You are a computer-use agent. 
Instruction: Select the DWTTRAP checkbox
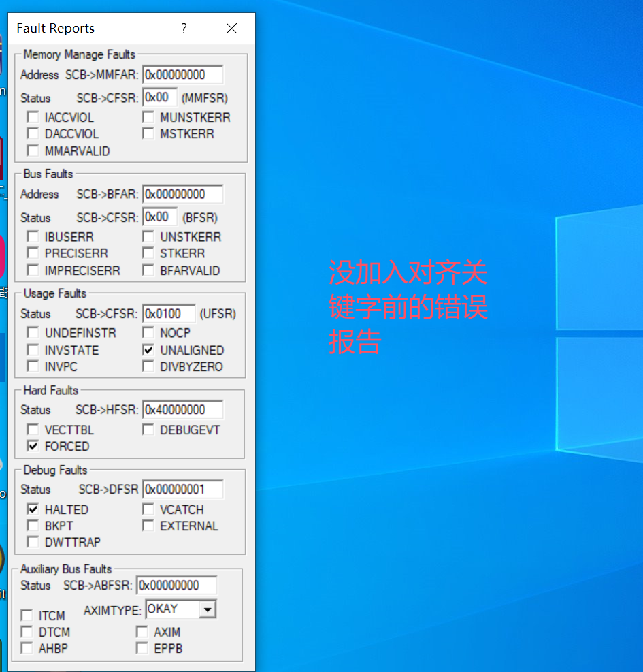tap(33, 542)
